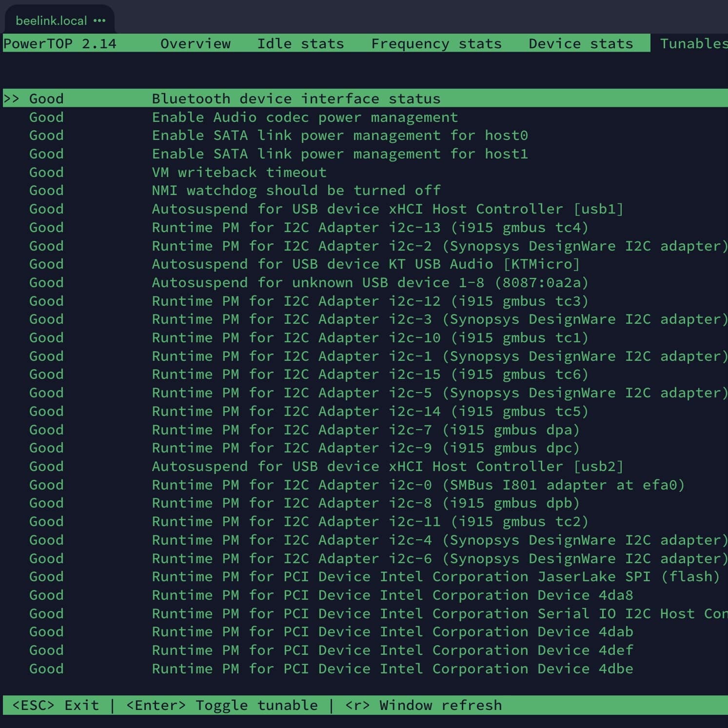Click the ESC Exit hint
Screen dimensions: 728x728
pyautogui.click(x=56, y=705)
